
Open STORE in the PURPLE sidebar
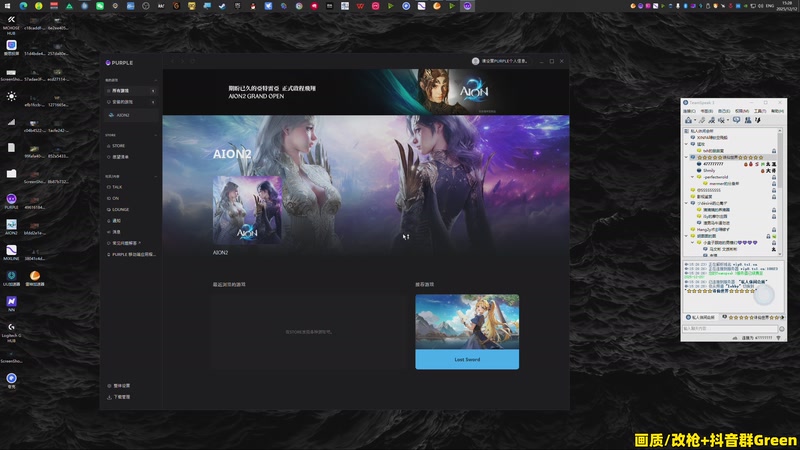[116, 146]
